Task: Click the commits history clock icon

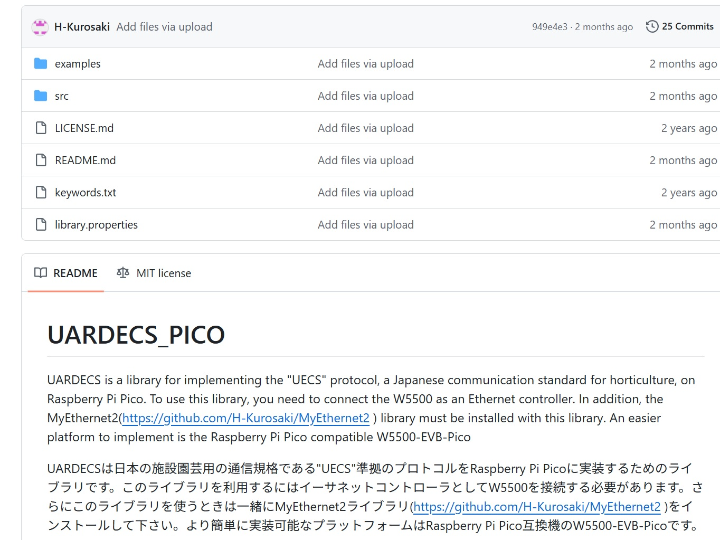Action: [652, 27]
